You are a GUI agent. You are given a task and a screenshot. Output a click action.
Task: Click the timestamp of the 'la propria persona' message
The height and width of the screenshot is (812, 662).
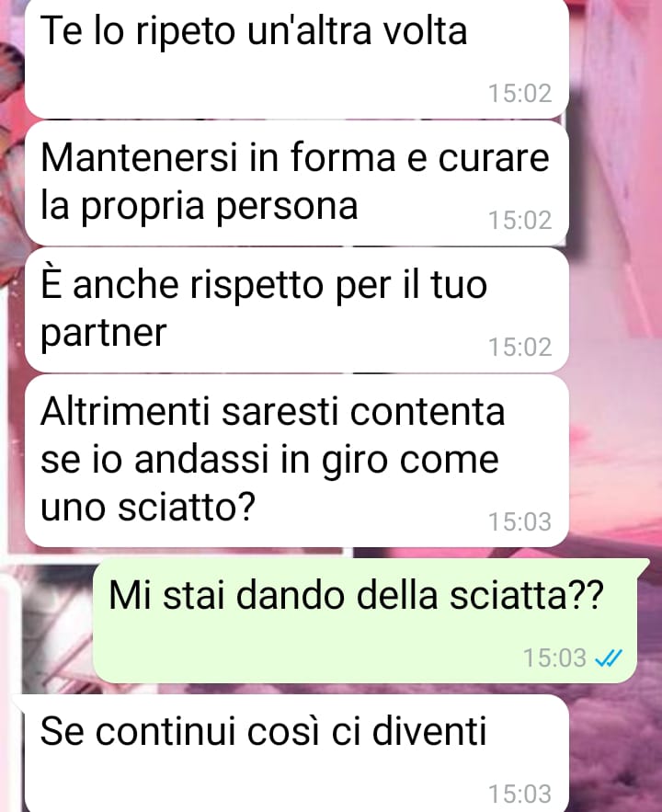(x=520, y=220)
